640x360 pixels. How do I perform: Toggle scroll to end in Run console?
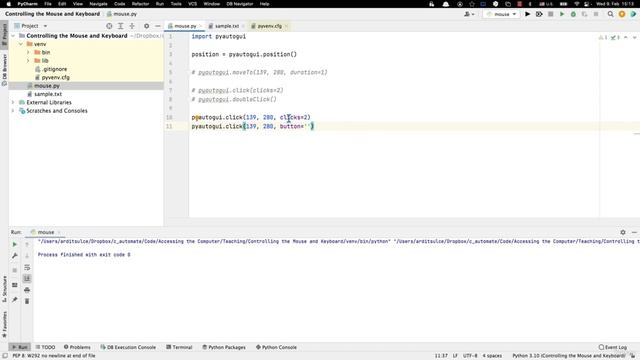(x=27, y=278)
